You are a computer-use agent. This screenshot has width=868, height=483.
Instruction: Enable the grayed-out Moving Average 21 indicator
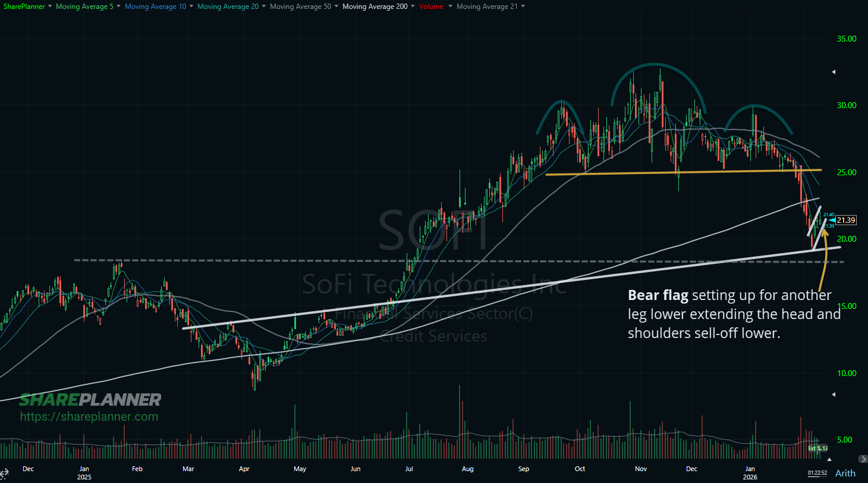point(488,7)
